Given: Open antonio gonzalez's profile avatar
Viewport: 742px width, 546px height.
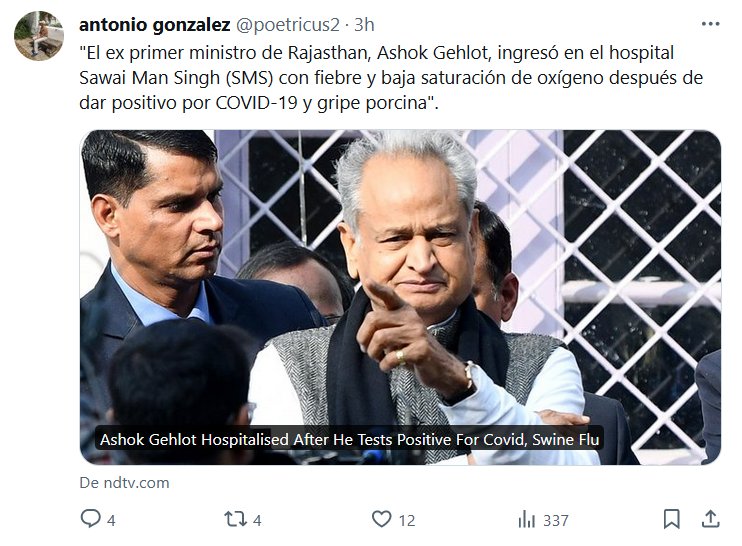Looking at the screenshot, I should tap(38, 36).
